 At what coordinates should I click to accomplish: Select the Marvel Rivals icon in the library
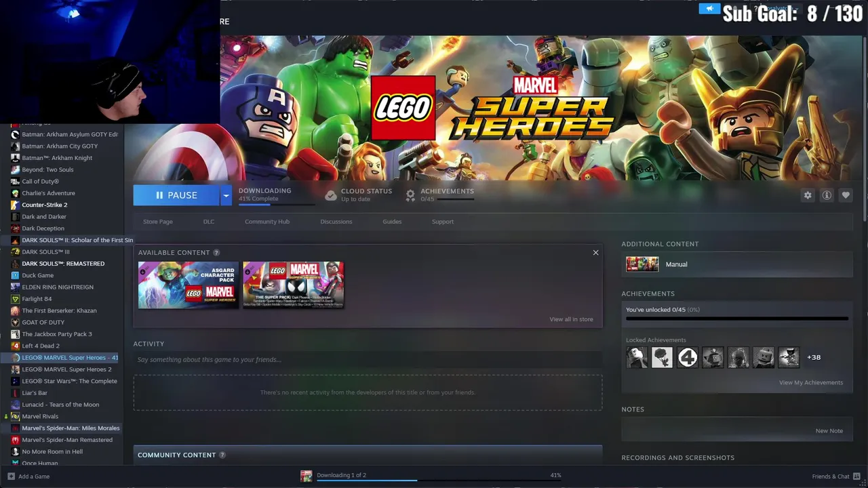[15, 417]
